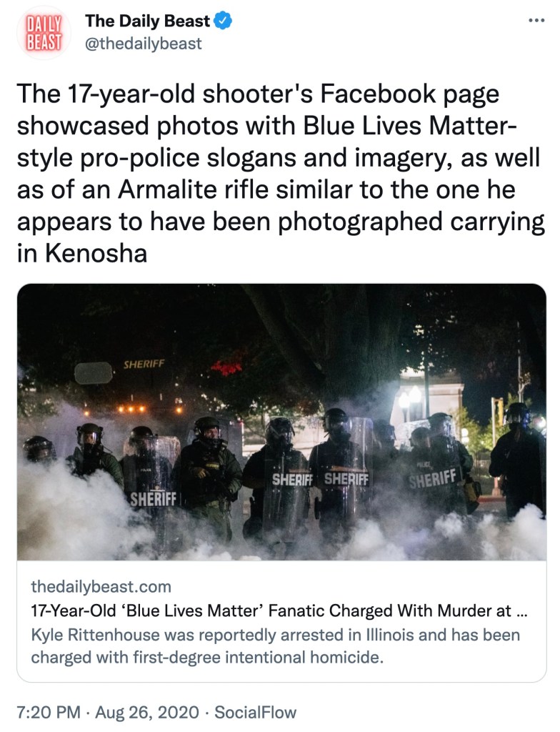Open the three-dot more options menu

tap(535, 21)
